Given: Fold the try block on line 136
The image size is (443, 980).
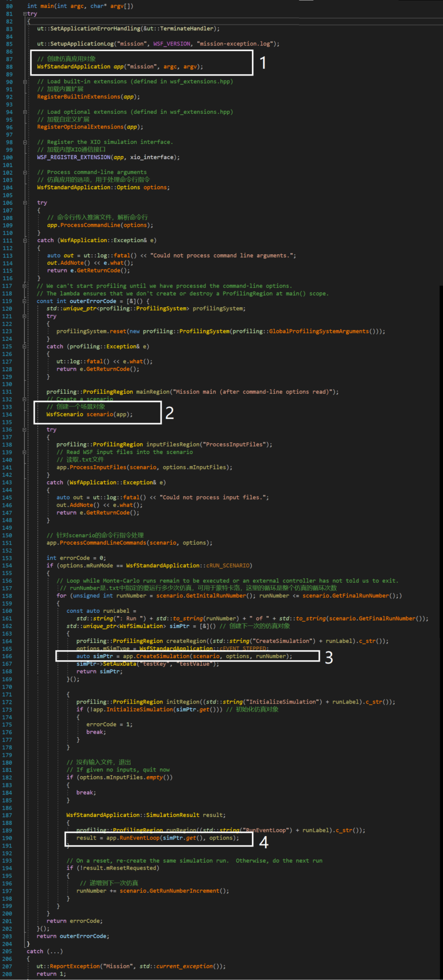Looking at the screenshot, I should coord(25,430).
